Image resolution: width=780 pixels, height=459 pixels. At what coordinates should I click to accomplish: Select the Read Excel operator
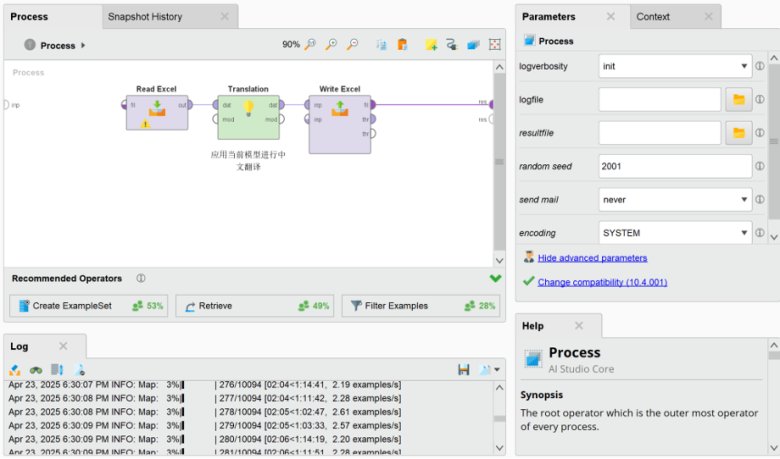(x=157, y=111)
